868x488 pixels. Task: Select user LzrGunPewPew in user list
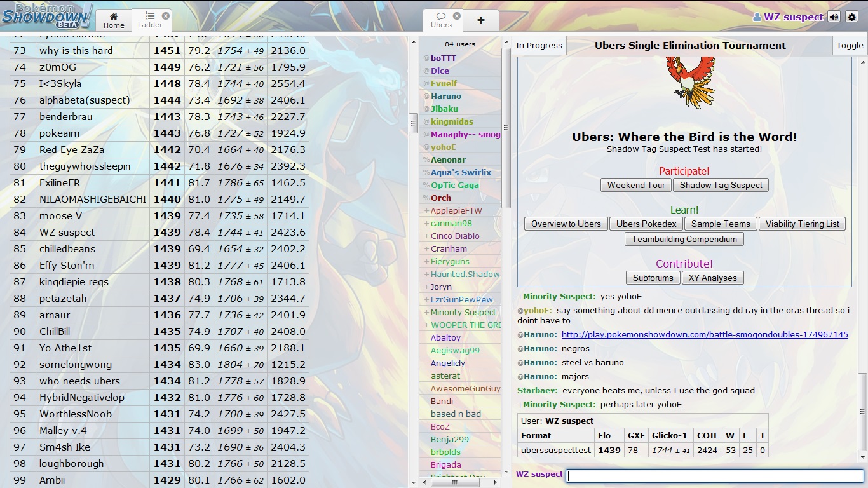(x=461, y=299)
